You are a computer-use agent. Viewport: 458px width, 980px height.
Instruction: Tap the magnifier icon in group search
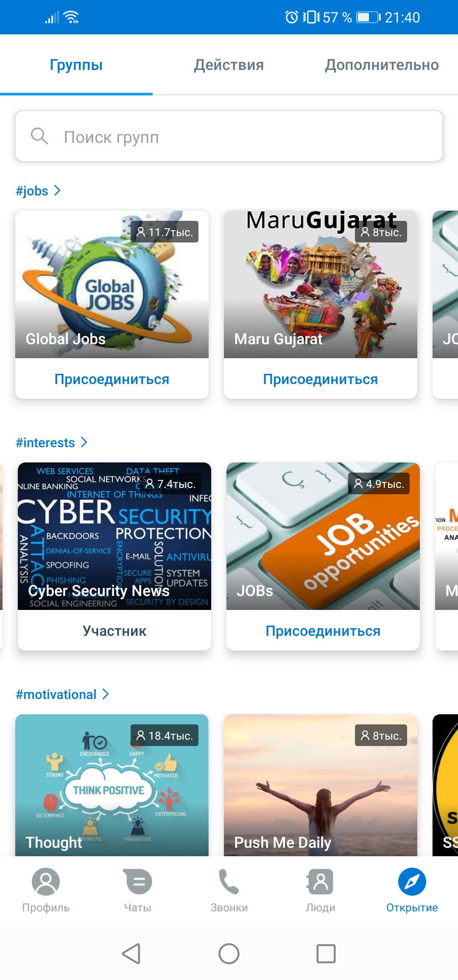(x=39, y=136)
